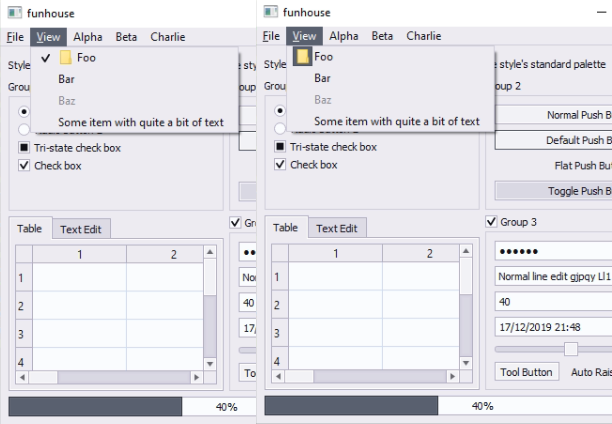This screenshot has height=424, width=612.
Task: Click date time field 17/12/2019 21:48
Action: coord(553,327)
